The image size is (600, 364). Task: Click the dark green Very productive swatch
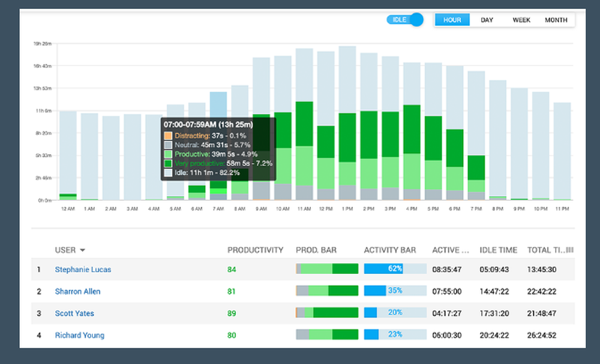[168, 163]
